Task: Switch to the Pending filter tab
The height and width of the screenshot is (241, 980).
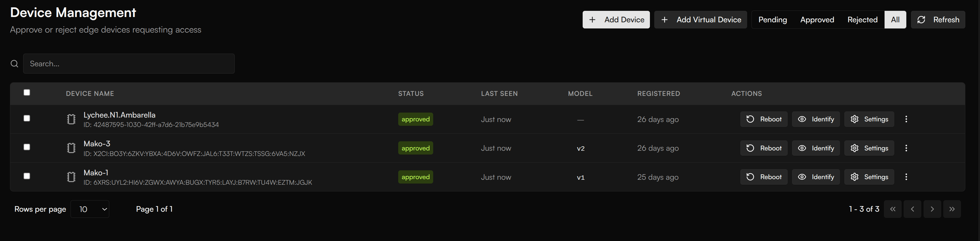Action: (772, 20)
